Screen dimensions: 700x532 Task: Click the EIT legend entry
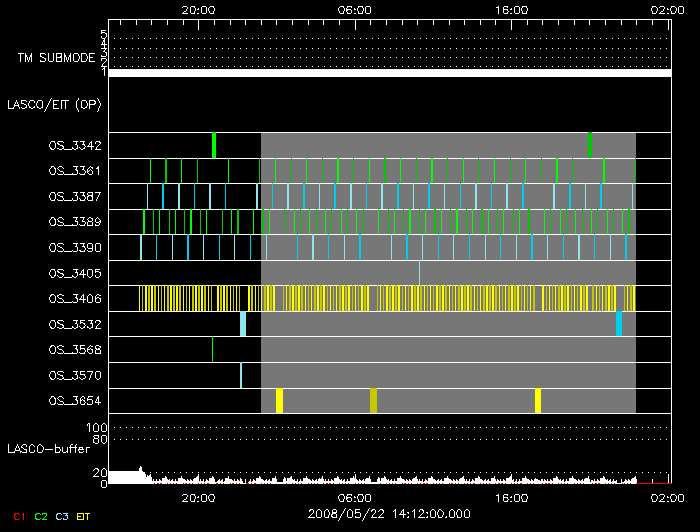pos(85,517)
